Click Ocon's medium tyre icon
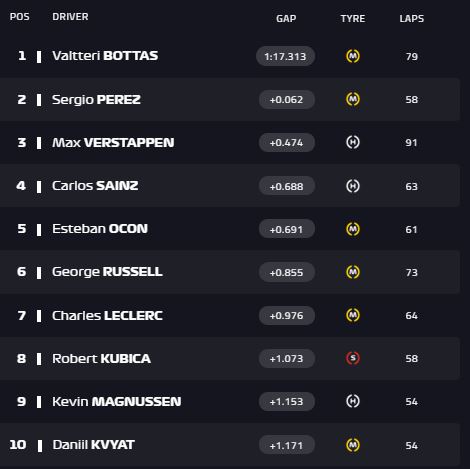Image resolution: width=470 pixels, height=469 pixels. 353,229
